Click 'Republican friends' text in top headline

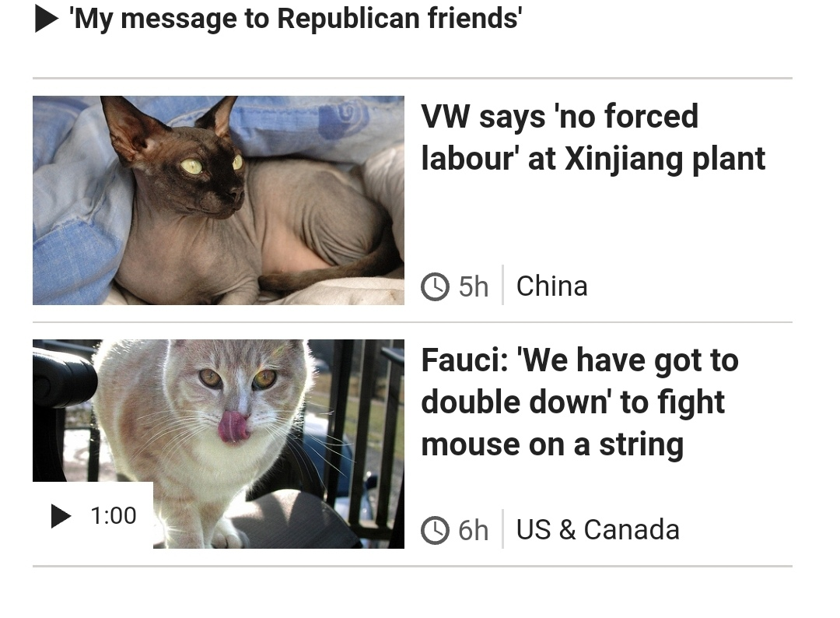pos(400,19)
